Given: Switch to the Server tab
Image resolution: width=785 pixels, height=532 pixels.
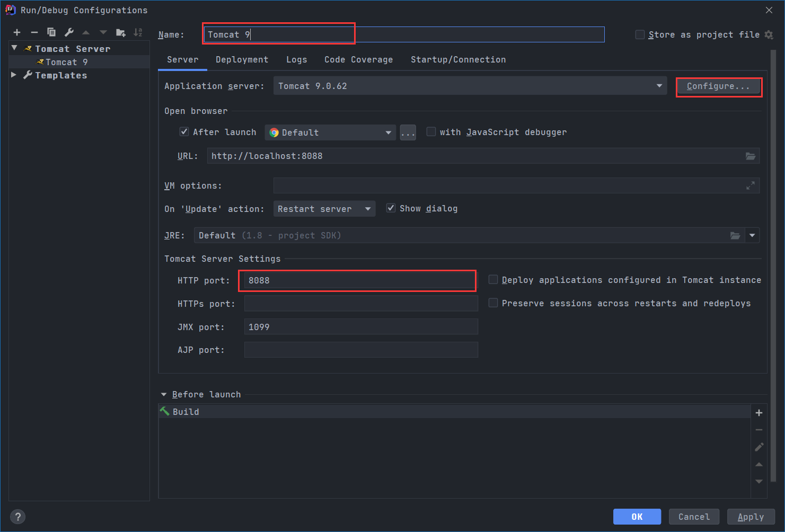Looking at the screenshot, I should (183, 60).
